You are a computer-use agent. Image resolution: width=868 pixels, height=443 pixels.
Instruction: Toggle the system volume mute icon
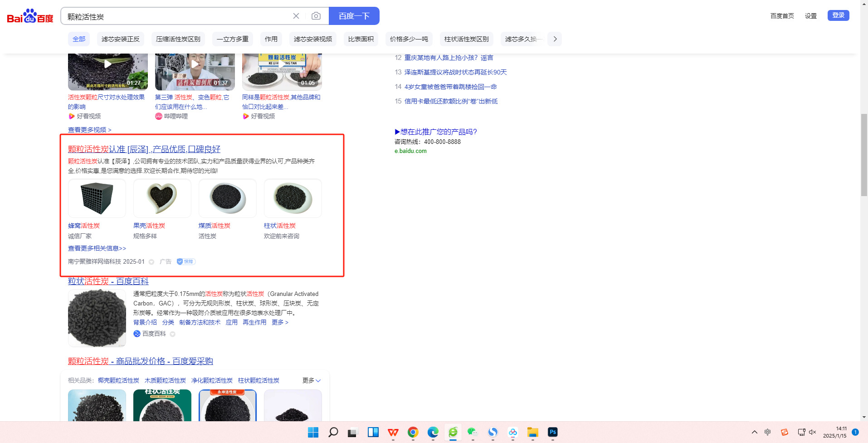click(x=812, y=432)
